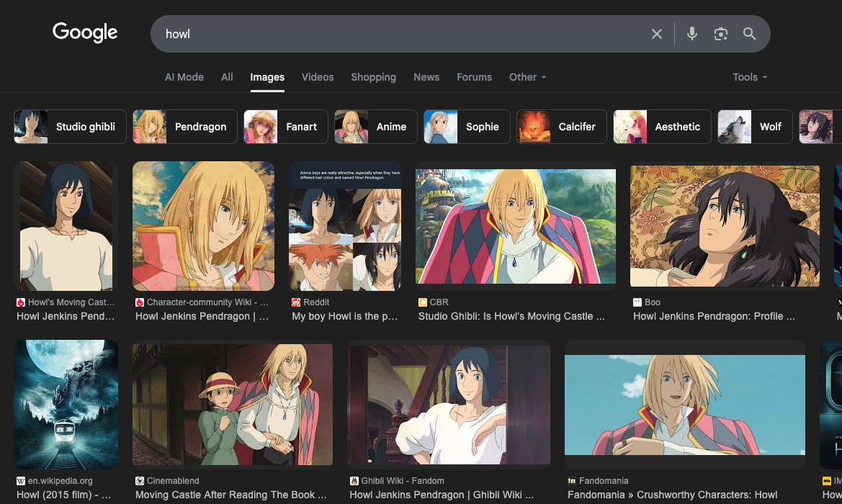Viewport: 842px width, 504px height.
Task: Click the 'Ghibli Wiki - Fandom' source label
Action: (x=403, y=481)
